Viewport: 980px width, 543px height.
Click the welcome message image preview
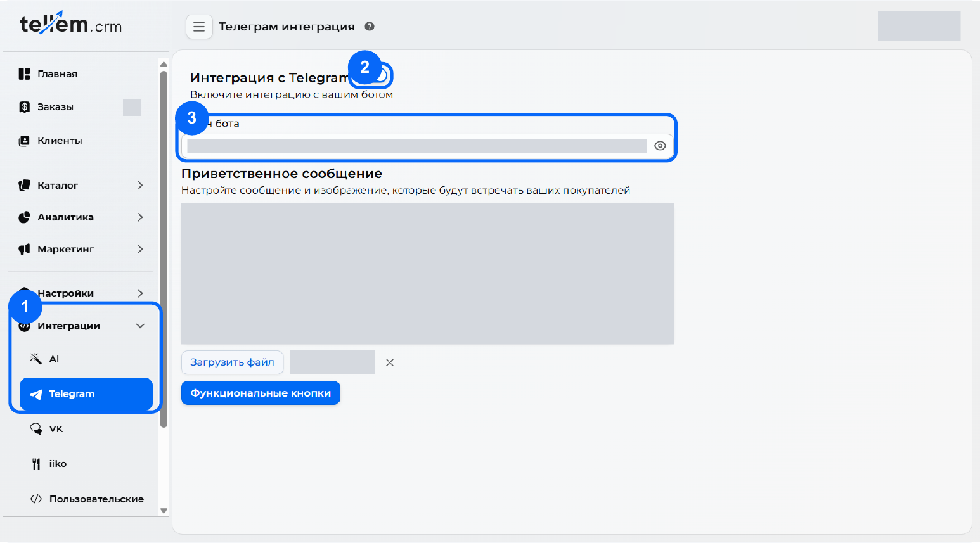click(427, 274)
